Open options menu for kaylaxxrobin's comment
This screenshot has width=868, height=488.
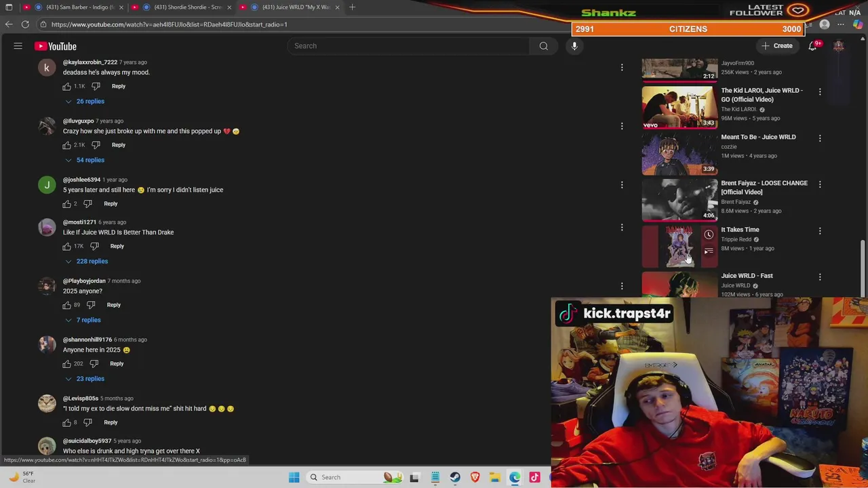pos(622,67)
